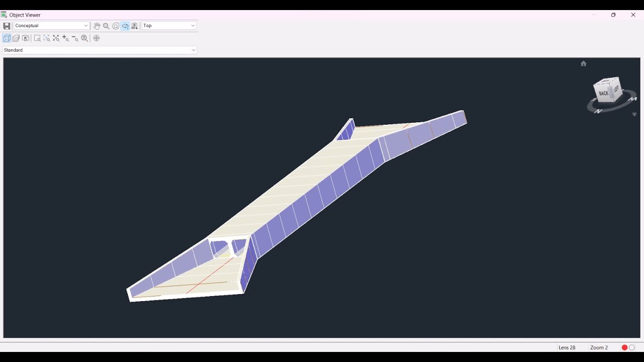Click the empty circle status indicator
This screenshot has width=644, height=362.
pos(632,347)
